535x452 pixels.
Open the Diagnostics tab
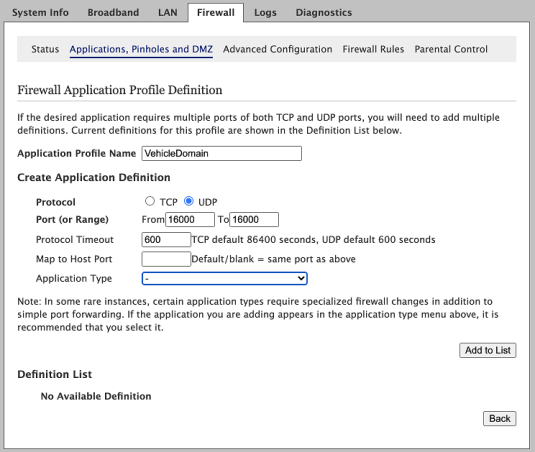pos(324,13)
